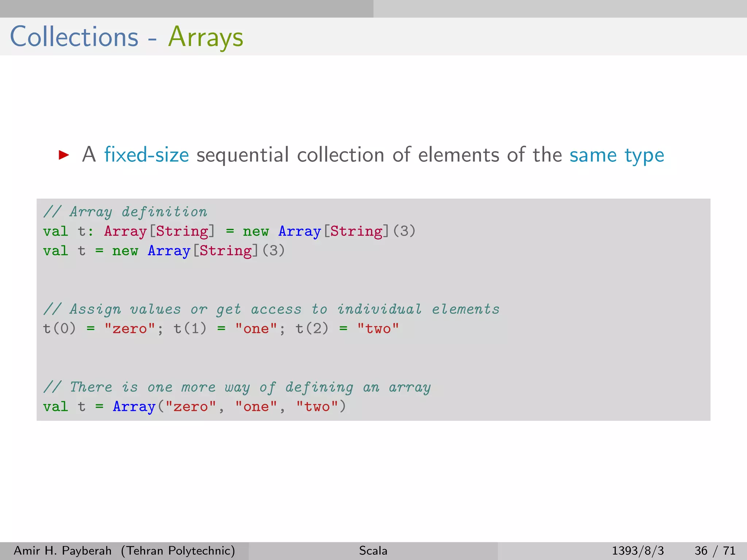Click the red triangle bullet marker
The height and width of the screenshot is (560, 747).
[x=64, y=155]
